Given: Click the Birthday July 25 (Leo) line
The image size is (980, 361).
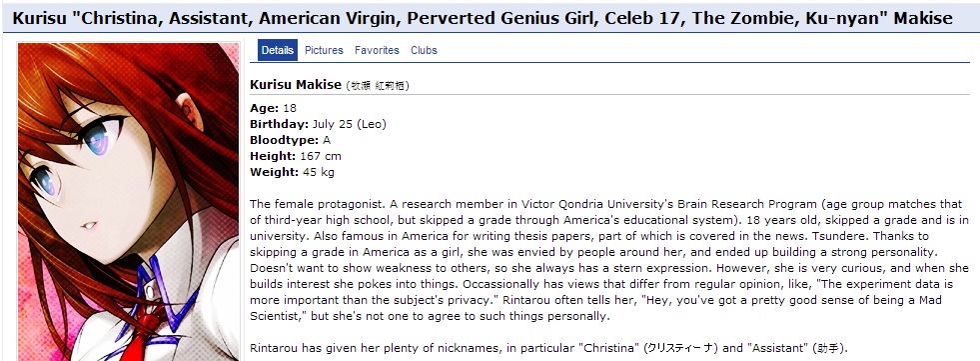Looking at the screenshot, I should [x=318, y=124].
